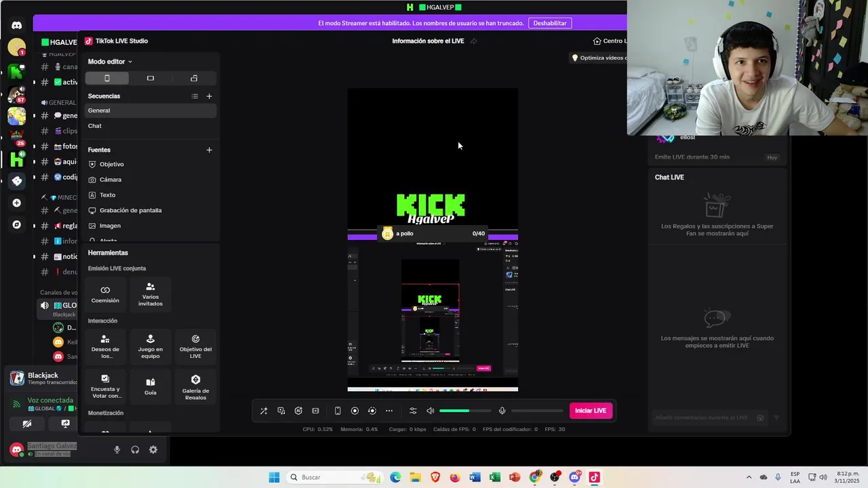Select the landscape layout mode
This screenshot has width=868, height=488.
[151, 78]
